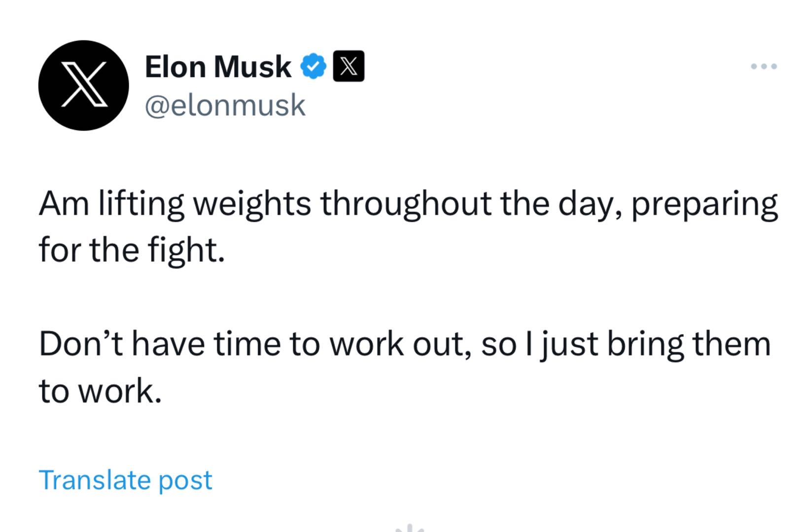Screen dimensions: 803x532
Task: Click the 'for the fight.' text line
Action: [132, 250]
